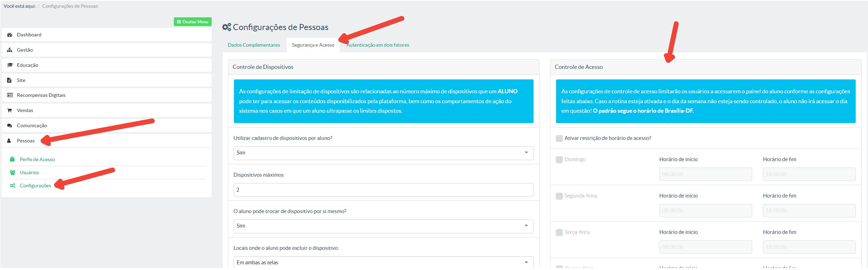Open the Site menu section
The image size is (868, 270).
click(x=107, y=80)
